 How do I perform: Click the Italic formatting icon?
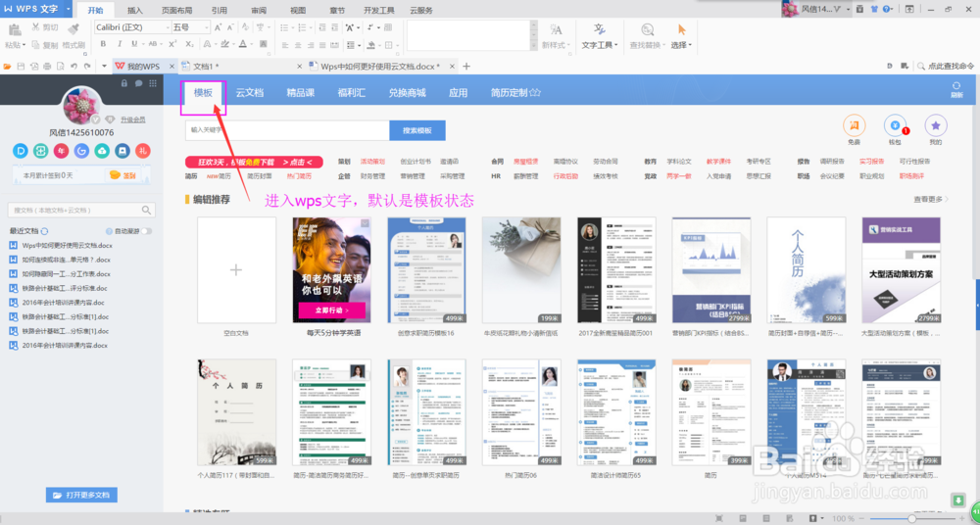119,44
